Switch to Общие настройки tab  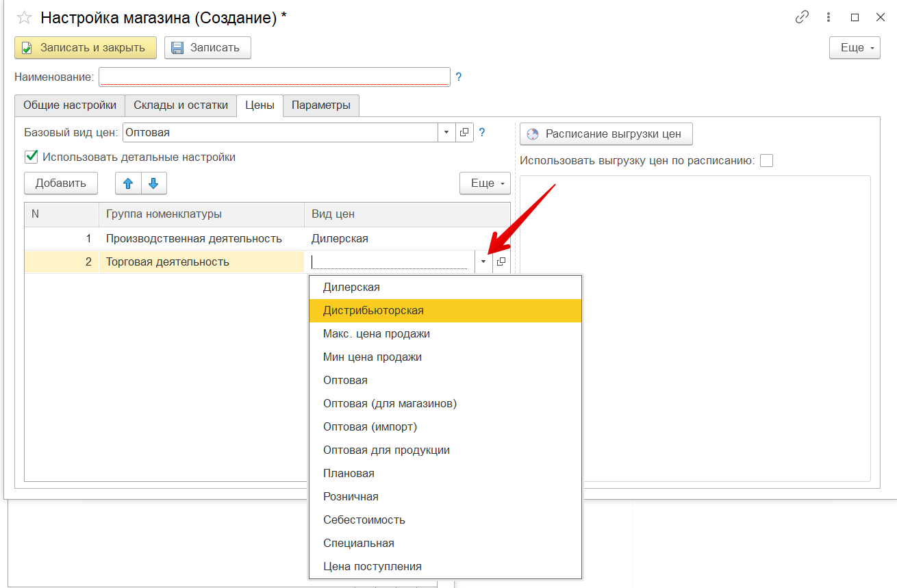(70, 105)
